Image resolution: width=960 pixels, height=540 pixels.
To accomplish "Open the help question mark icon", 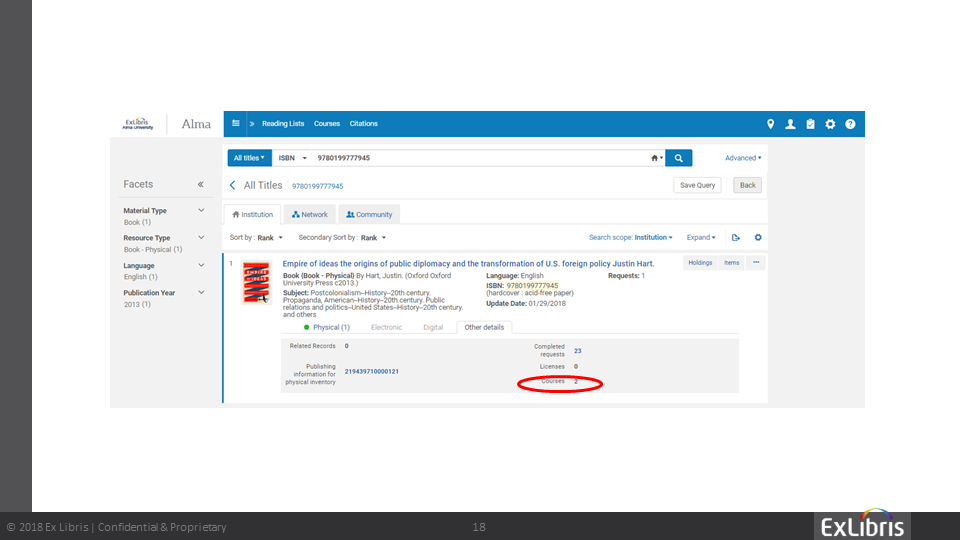I will click(850, 124).
